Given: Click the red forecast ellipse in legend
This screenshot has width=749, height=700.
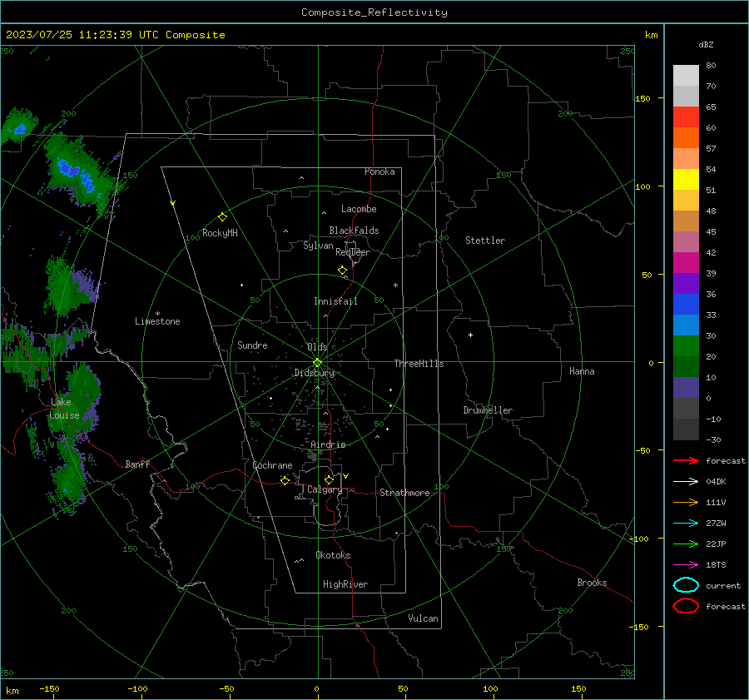Looking at the screenshot, I should tap(686, 606).
